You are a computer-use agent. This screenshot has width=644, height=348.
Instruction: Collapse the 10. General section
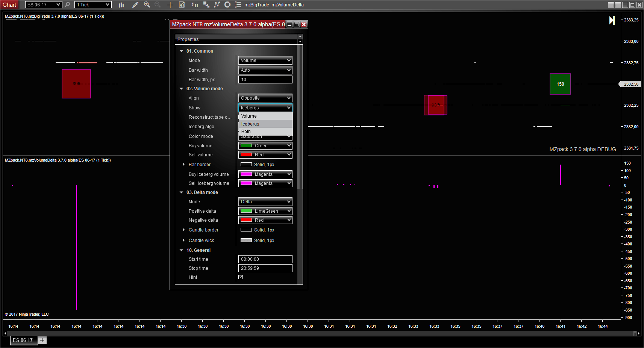coord(181,250)
